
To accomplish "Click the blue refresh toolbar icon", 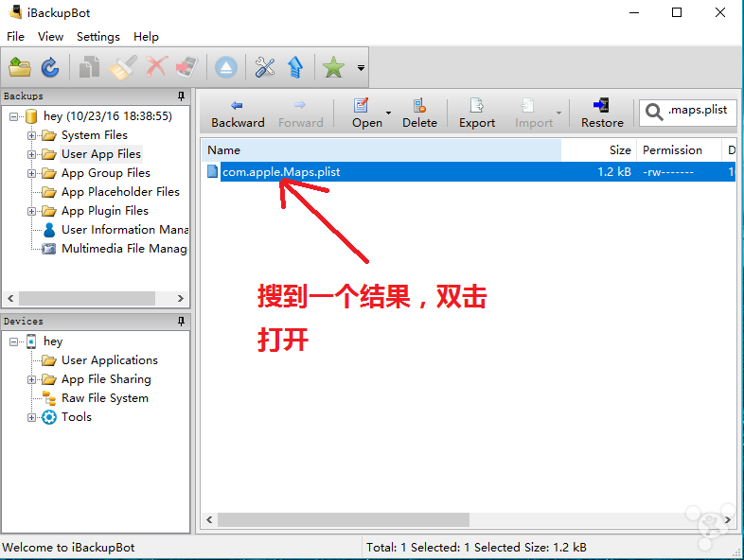I will click(50, 67).
